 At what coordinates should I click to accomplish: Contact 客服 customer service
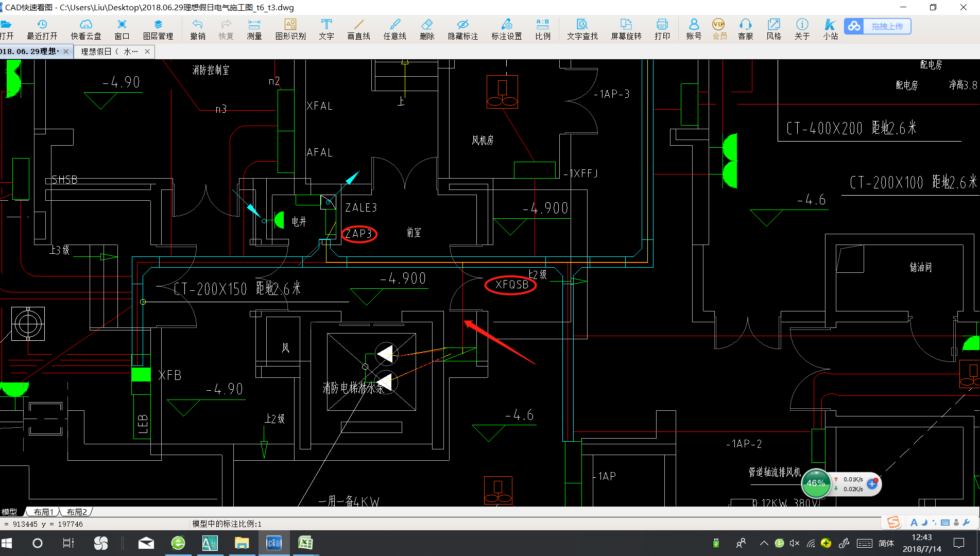point(746,29)
